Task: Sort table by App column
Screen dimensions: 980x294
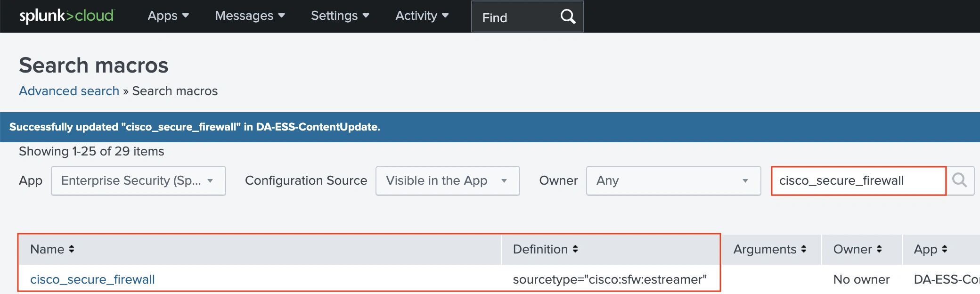Action: 931,249
